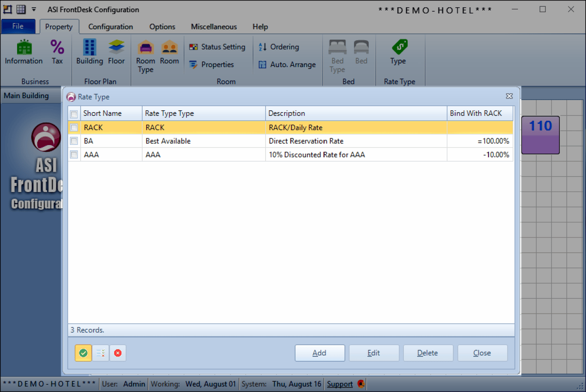Tick the checkbox for the RACK row
Screen dimensions: 586x392
click(x=74, y=128)
